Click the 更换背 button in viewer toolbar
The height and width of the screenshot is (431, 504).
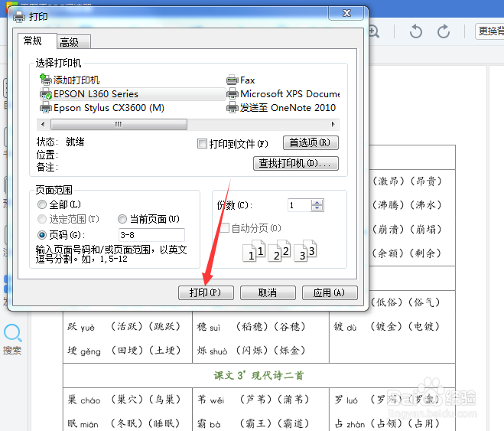489,31
